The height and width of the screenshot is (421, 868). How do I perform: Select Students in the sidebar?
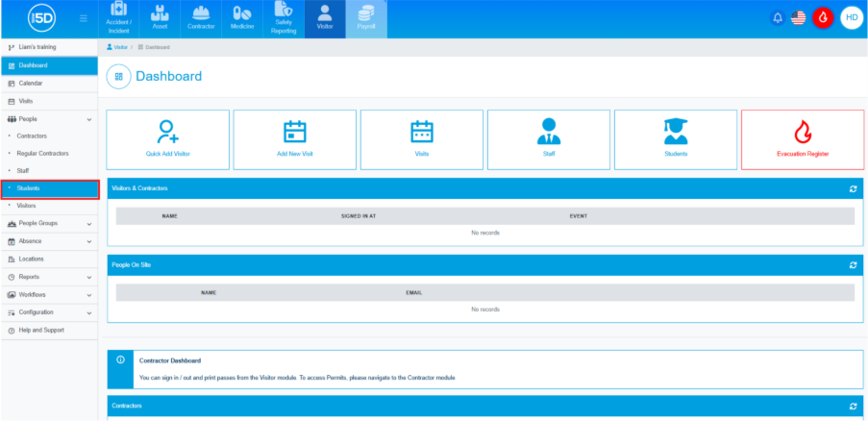tap(29, 188)
